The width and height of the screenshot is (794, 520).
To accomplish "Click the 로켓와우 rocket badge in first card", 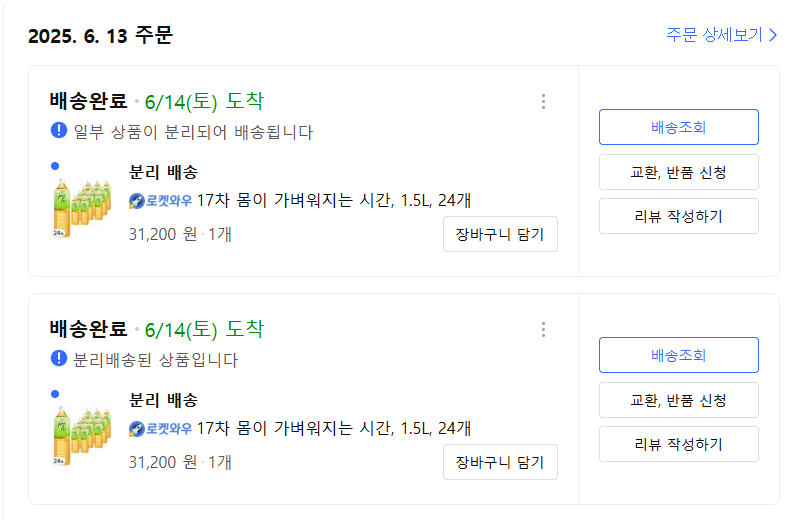I will tap(160, 201).
